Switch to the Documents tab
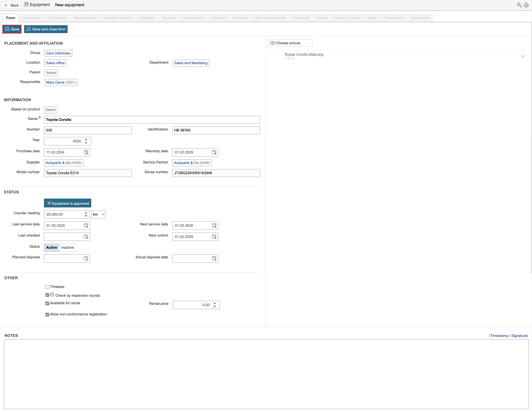Screen dimensions: 532x412 [x=31, y=18]
